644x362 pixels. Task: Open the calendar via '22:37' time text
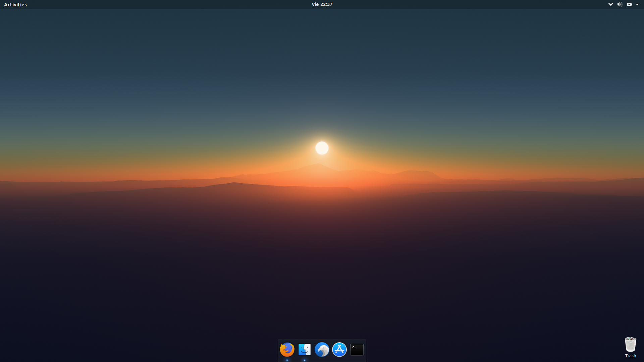tap(326, 4)
